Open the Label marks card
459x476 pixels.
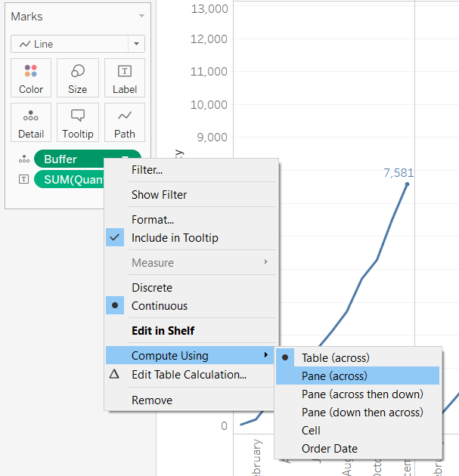[125, 78]
